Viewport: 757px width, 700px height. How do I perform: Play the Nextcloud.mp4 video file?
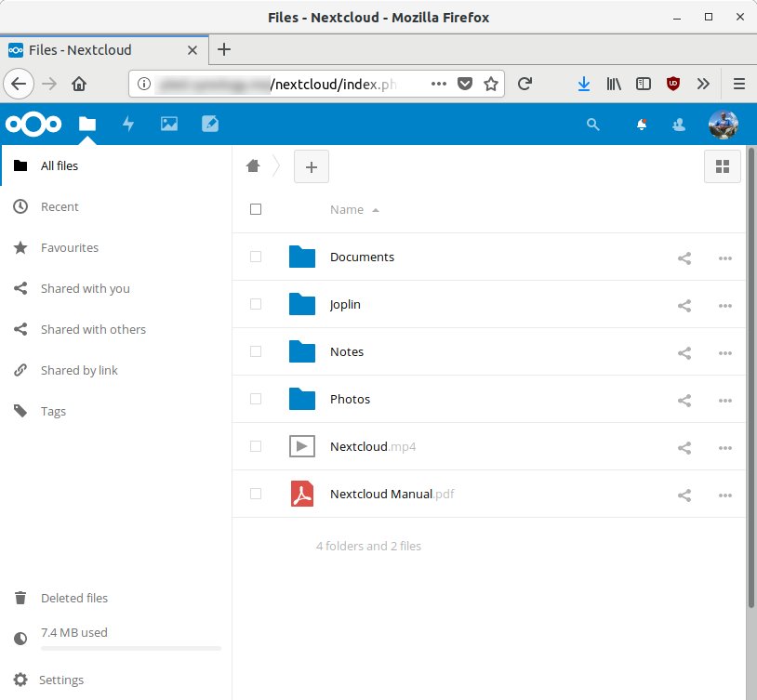[x=373, y=446]
